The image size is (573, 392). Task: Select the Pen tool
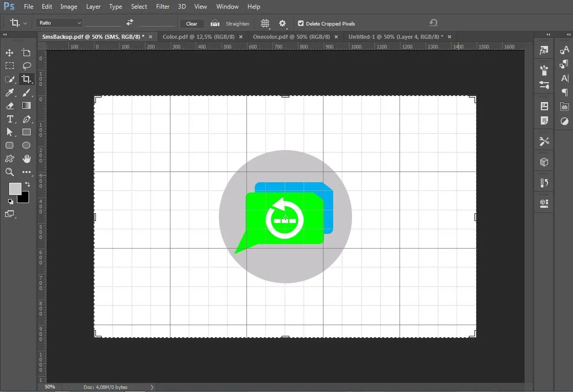[x=27, y=119]
